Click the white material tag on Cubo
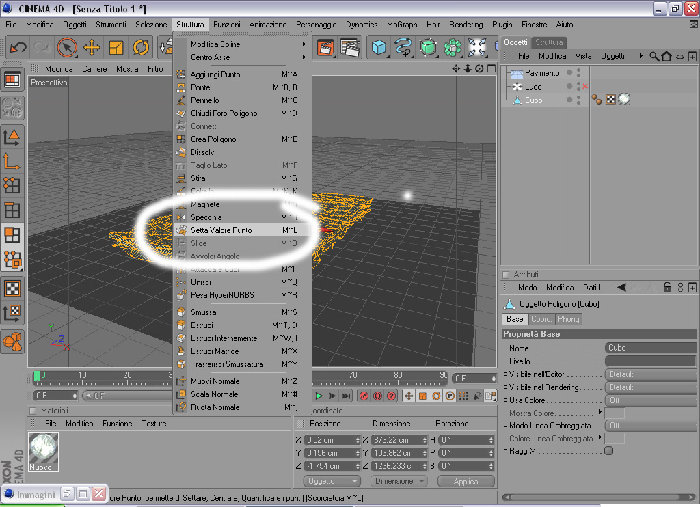This screenshot has width=700, height=507. point(624,99)
